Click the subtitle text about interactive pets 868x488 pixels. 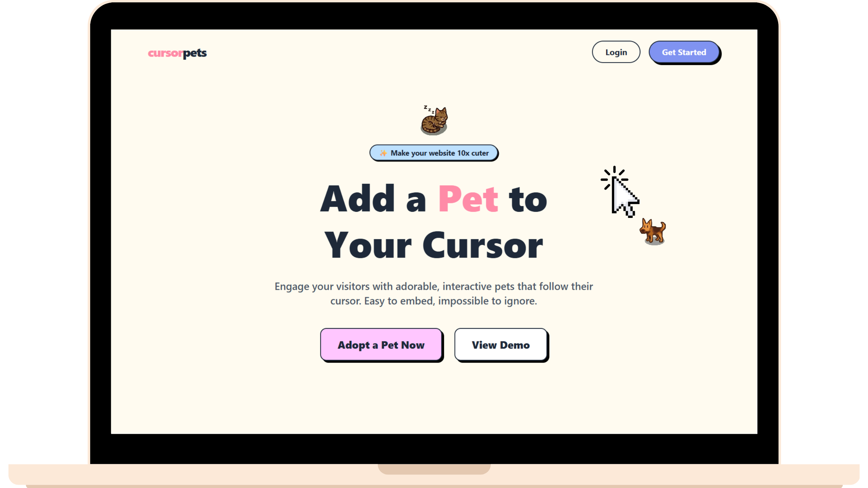[433, 293]
